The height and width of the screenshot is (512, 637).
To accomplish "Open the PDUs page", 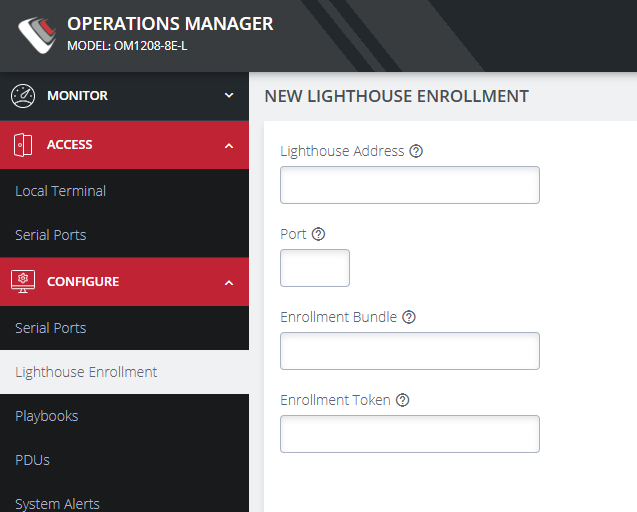I will pos(124,460).
